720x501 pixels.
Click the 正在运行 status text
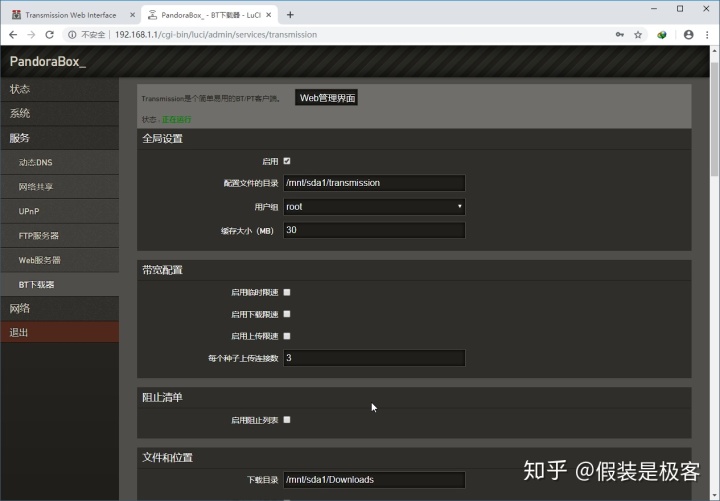(176, 120)
